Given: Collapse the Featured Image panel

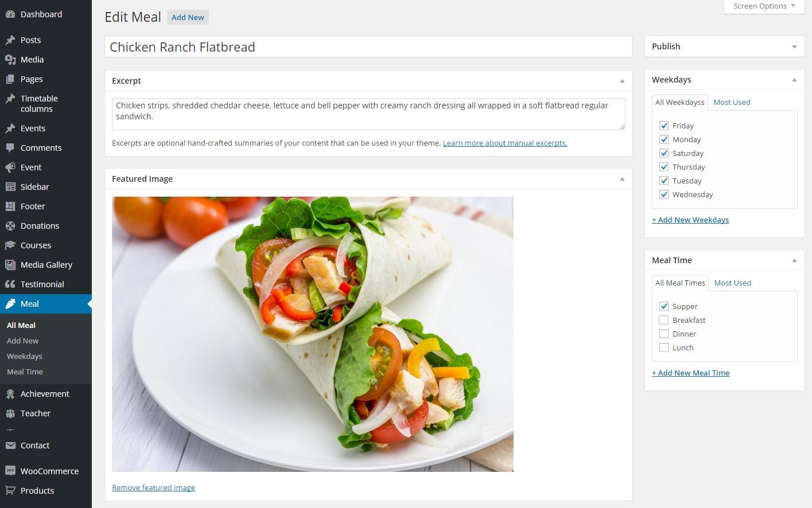Looking at the screenshot, I should click(622, 179).
